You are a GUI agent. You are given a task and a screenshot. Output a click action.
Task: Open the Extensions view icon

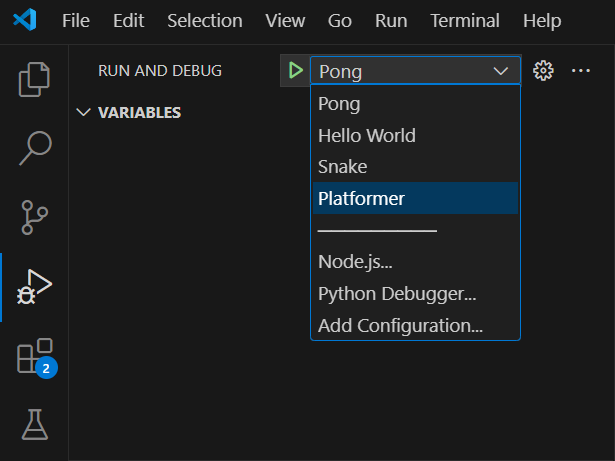pos(37,357)
